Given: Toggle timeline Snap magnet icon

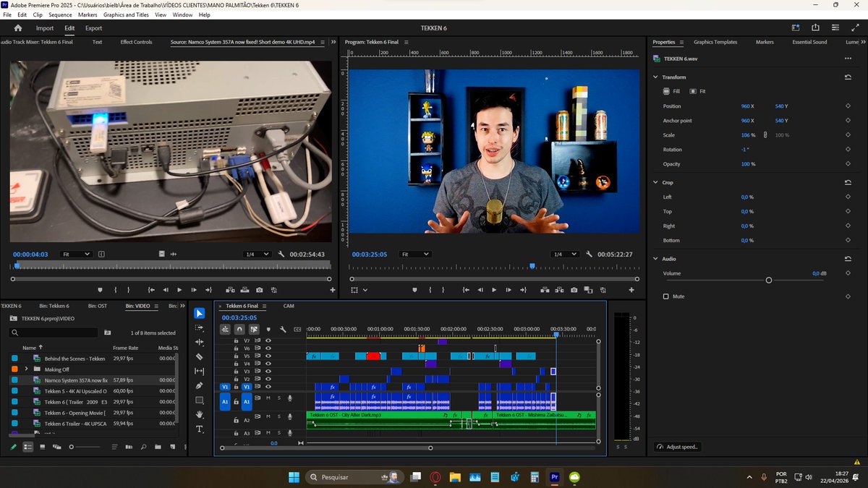Looking at the screenshot, I should [x=239, y=330].
